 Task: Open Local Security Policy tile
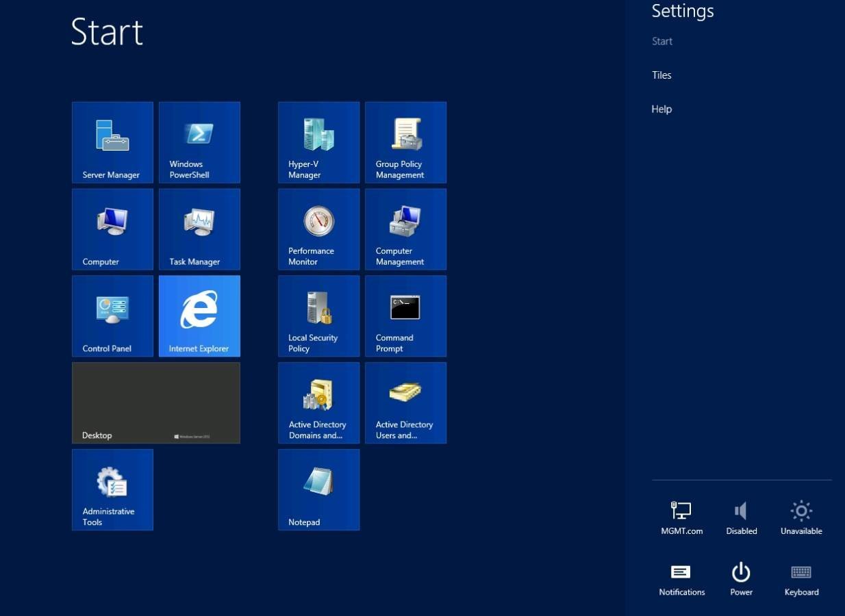pyautogui.click(x=318, y=316)
